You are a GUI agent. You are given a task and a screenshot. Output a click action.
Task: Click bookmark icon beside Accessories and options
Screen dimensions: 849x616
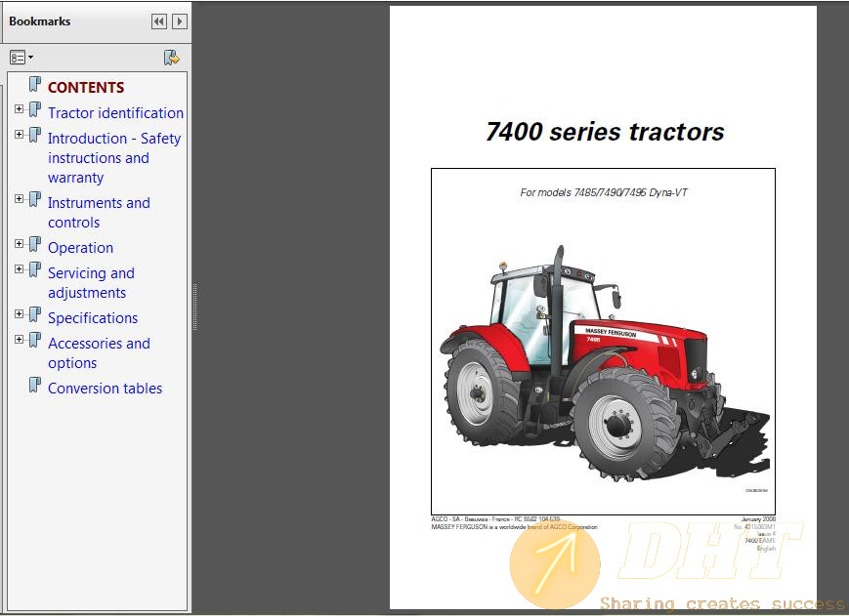[x=34, y=340]
